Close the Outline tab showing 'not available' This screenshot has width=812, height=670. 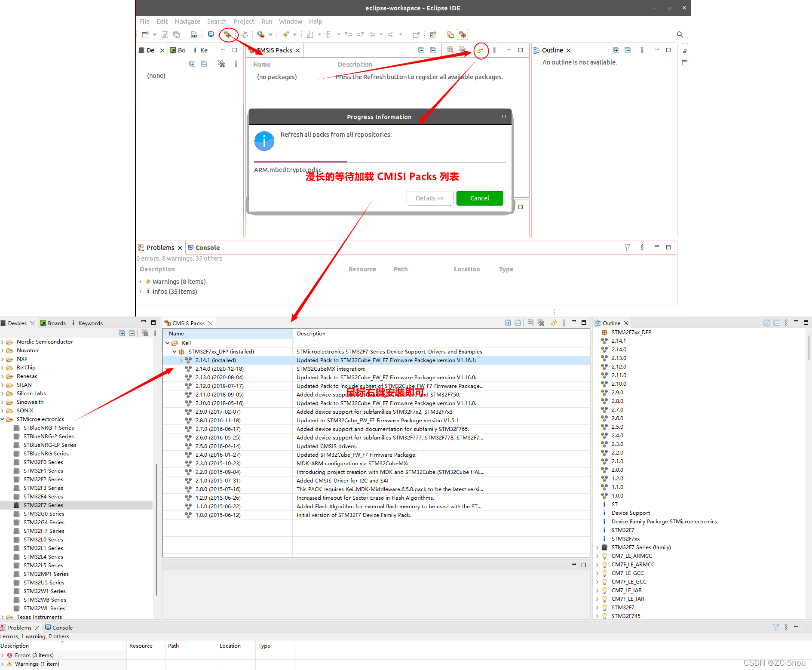[x=568, y=50]
